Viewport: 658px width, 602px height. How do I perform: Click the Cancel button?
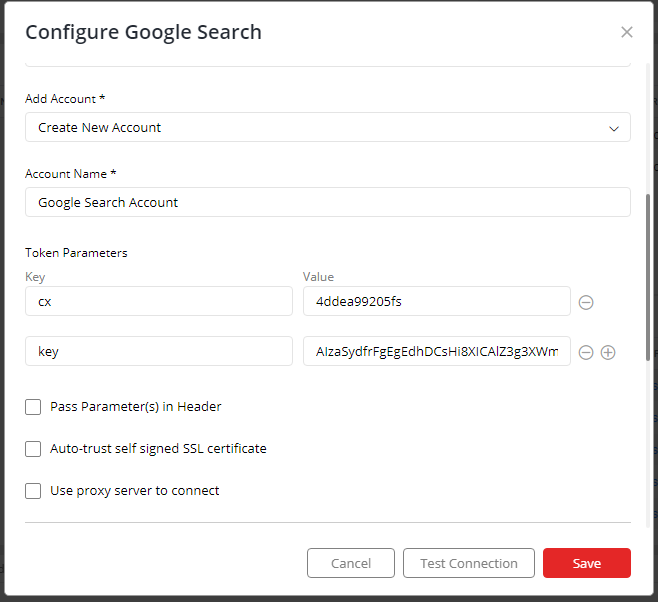(351, 563)
